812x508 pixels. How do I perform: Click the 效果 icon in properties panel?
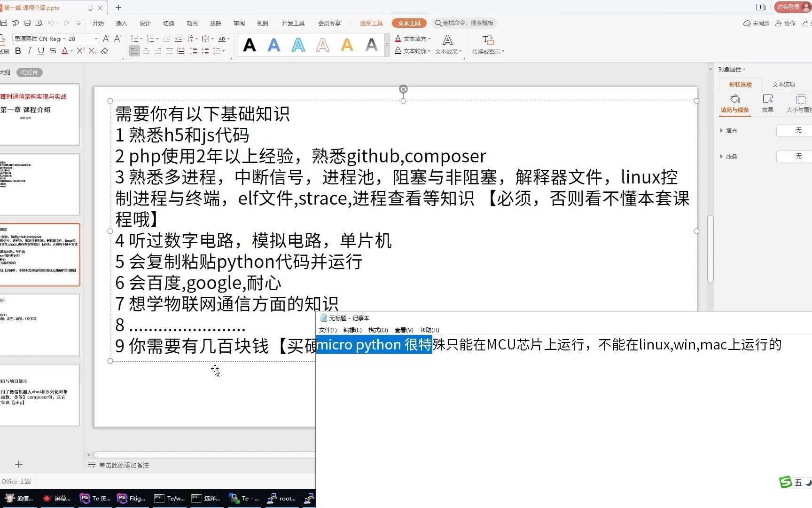[768, 104]
